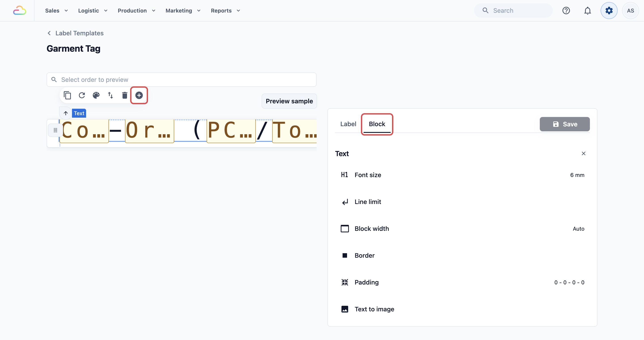
Task: Expand the Sales menu
Action: (x=57, y=11)
